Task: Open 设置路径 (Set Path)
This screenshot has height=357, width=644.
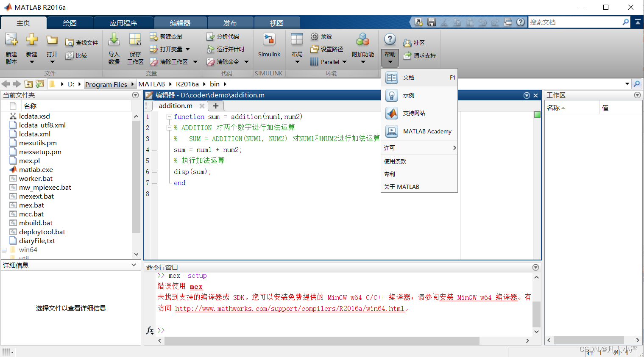Action: [x=326, y=49]
